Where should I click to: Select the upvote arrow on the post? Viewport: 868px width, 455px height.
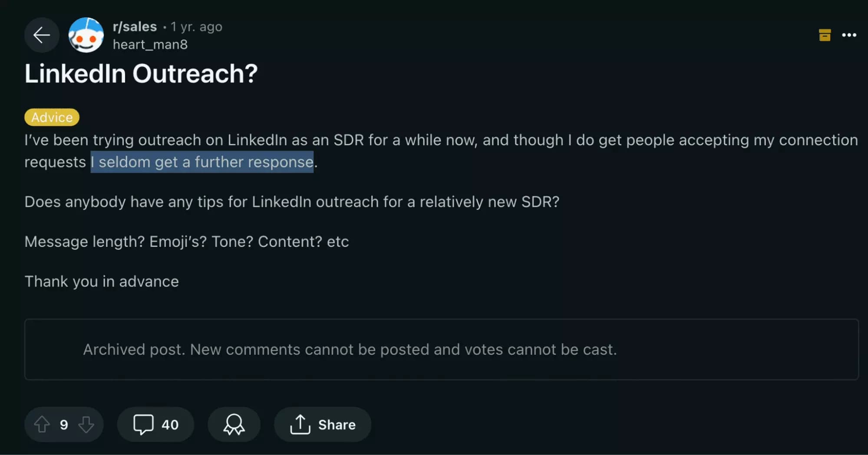(43, 424)
